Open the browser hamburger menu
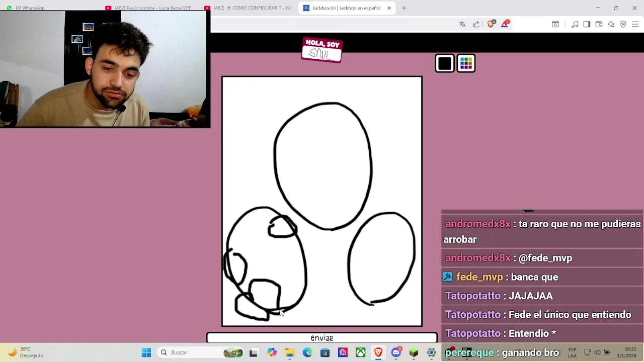Viewport: 644px width, 362px height. point(635,24)
